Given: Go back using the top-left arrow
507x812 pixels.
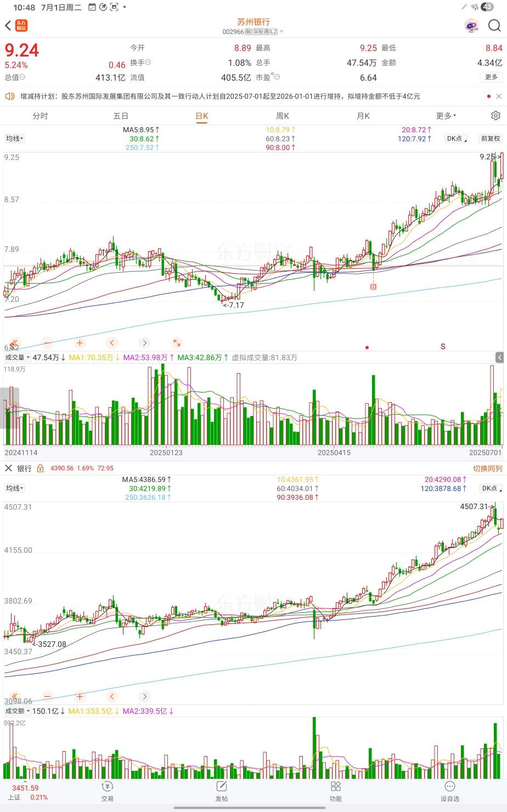Looking at the screenshot, I should tap(8, 26).
